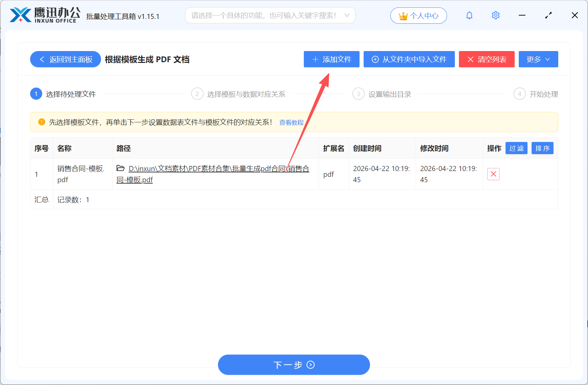Click the folder icon beside the file path
This screenshot has height=385, width=588.
click(120, 168)
